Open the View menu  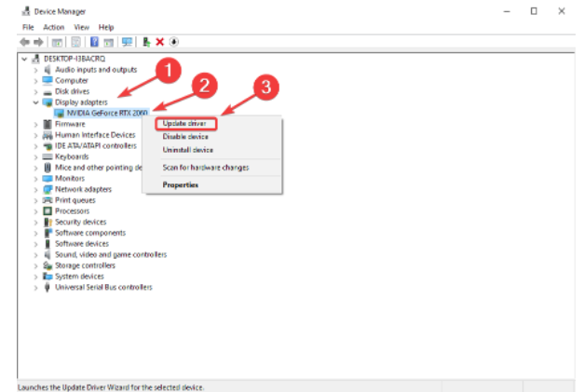pos(81,27)
